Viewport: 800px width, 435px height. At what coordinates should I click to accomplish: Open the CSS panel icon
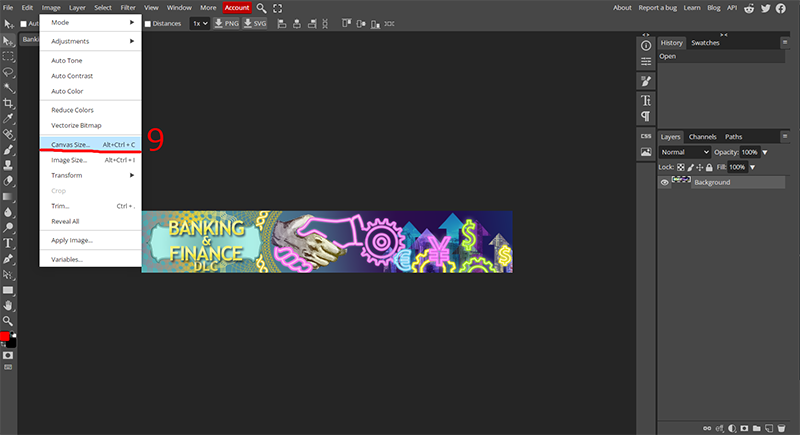click(x=646, y=136)
